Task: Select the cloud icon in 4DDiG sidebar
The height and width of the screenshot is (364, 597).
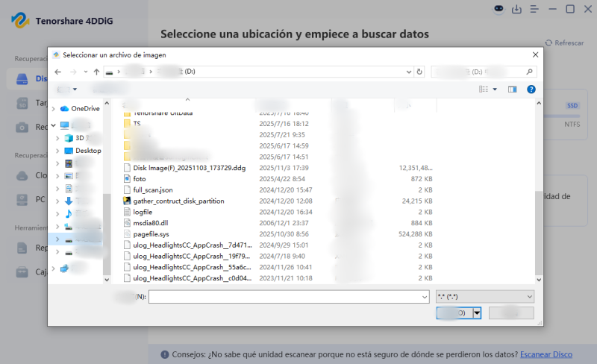Action: 22,175
